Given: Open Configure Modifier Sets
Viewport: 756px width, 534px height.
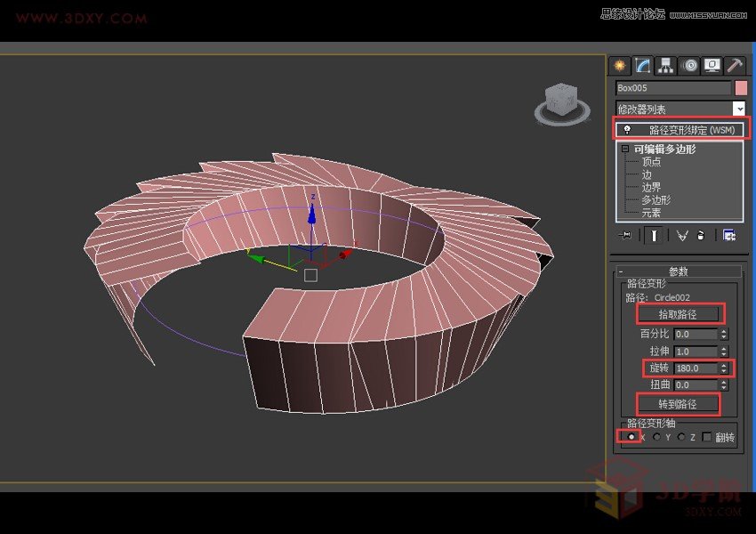Looking at the screenshot, I should click(731, 235).
